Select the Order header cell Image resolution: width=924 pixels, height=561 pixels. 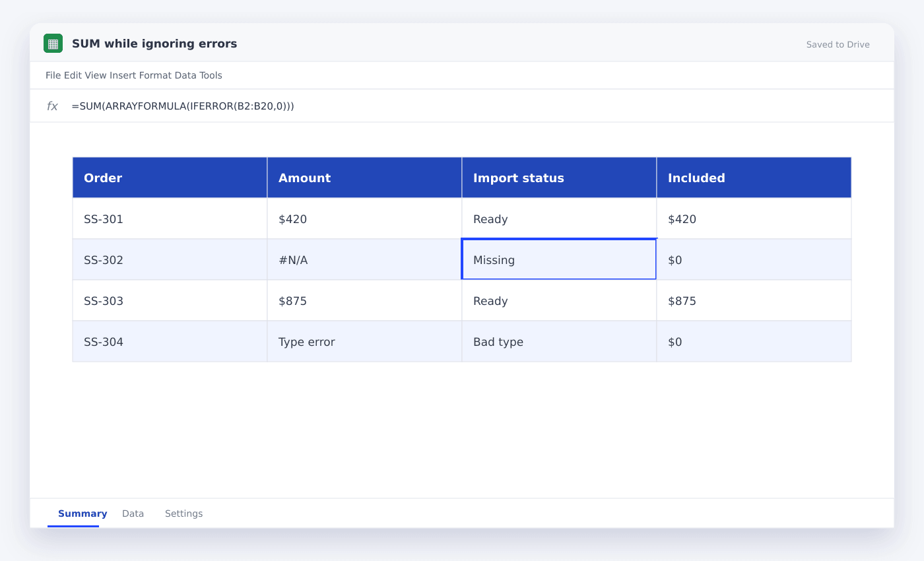coord(170,178)
